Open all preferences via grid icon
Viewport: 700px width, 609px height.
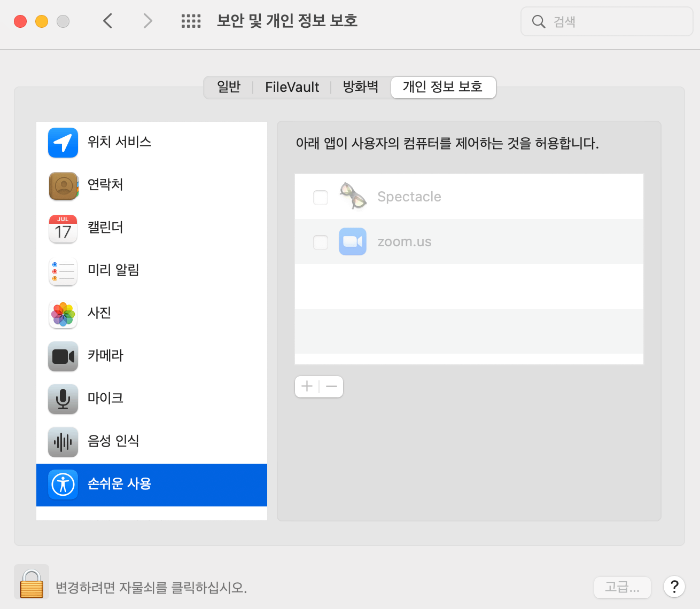coord(191,21)
